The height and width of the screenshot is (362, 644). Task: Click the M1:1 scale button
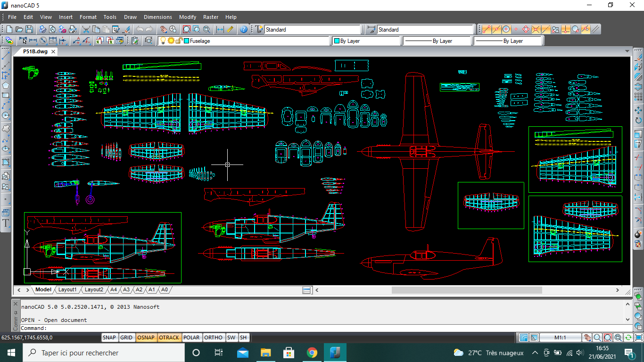pyautogui.click(x=560, y=337)
